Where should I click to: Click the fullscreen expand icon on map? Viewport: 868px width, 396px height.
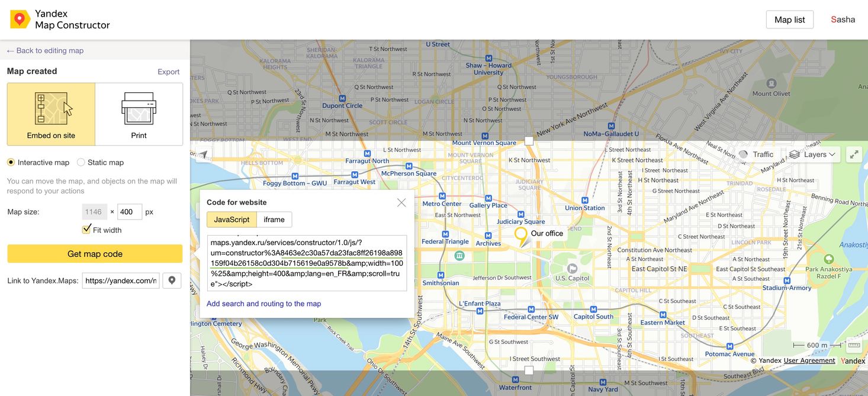point(854,154)
